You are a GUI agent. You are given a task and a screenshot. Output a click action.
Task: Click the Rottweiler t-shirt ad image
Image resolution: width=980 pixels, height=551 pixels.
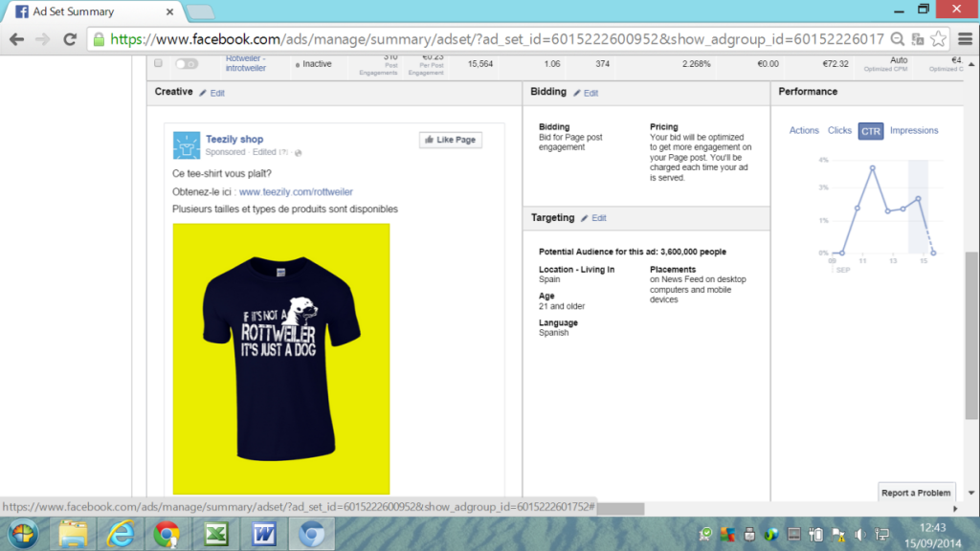click(281, 360)
